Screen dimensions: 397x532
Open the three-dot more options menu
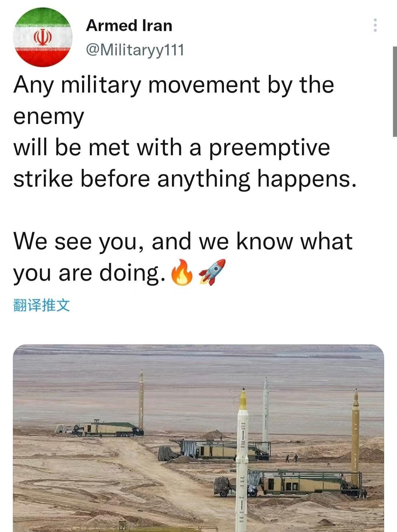coord(375,25)
